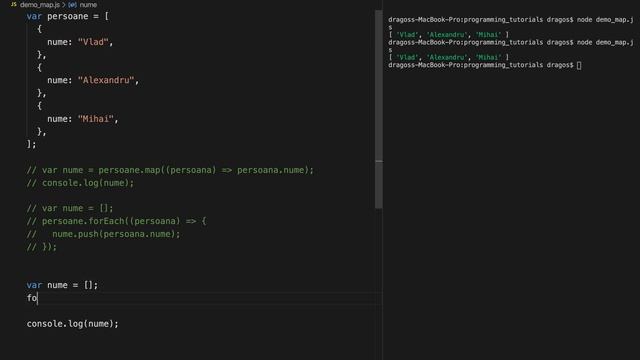
Task: Click the variable symbol icon before nume
Action: tap(72, 5)
